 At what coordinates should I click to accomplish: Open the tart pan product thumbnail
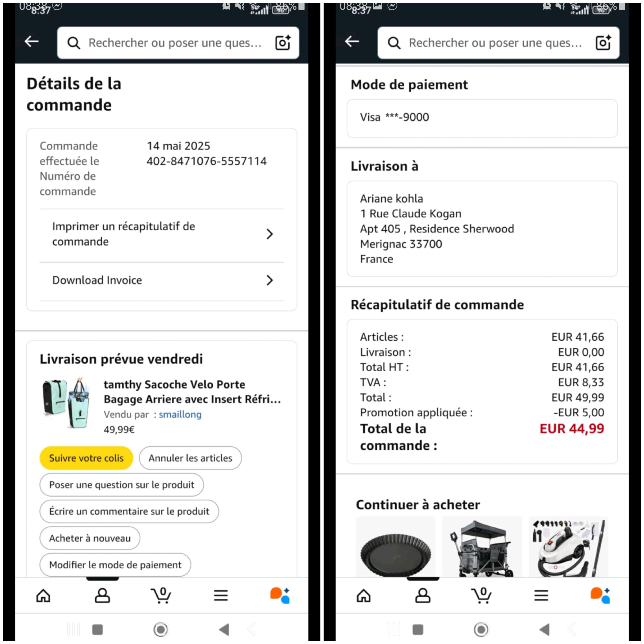pyautogui.click(x=396, y=547)
